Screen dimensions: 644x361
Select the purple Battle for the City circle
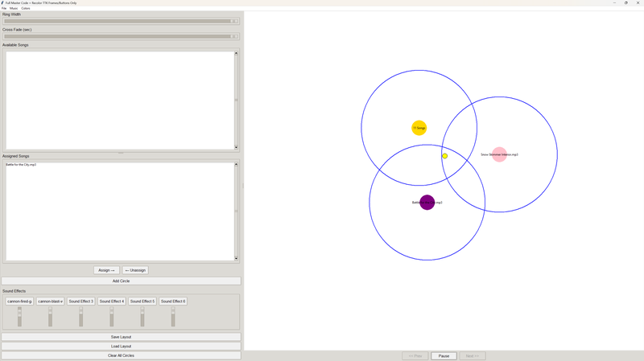427,203
